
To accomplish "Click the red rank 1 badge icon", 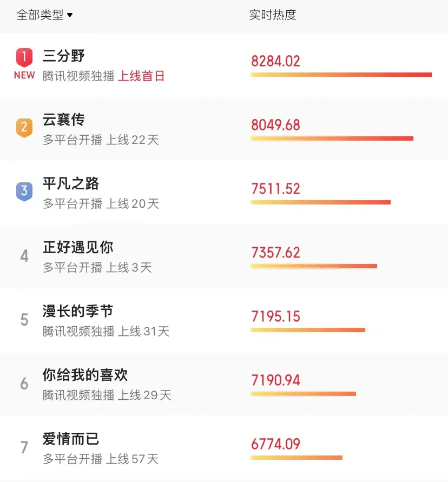I will click(24, 57).
